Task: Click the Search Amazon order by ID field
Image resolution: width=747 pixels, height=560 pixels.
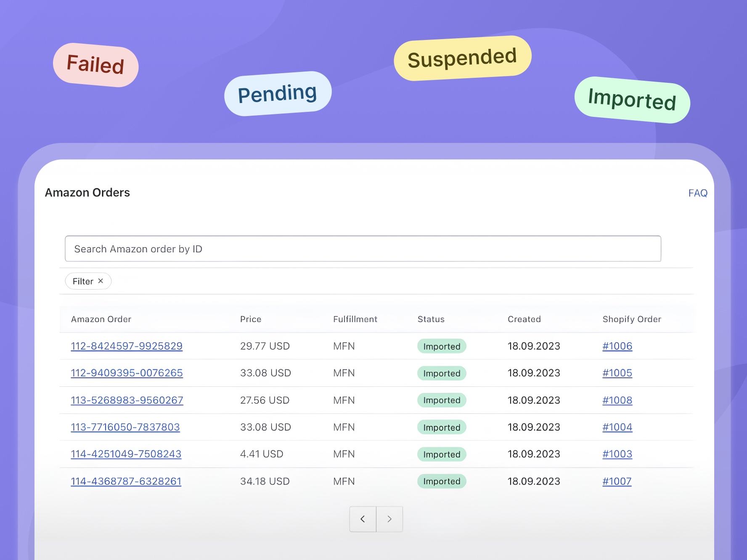Action: click(x=363, y=249)
